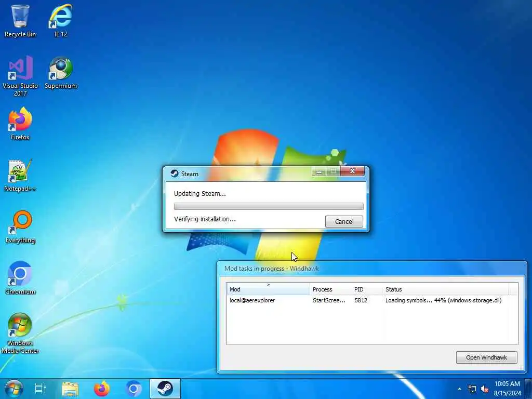
Task: Open File Explorer from the taskbar
Action: 70,389
